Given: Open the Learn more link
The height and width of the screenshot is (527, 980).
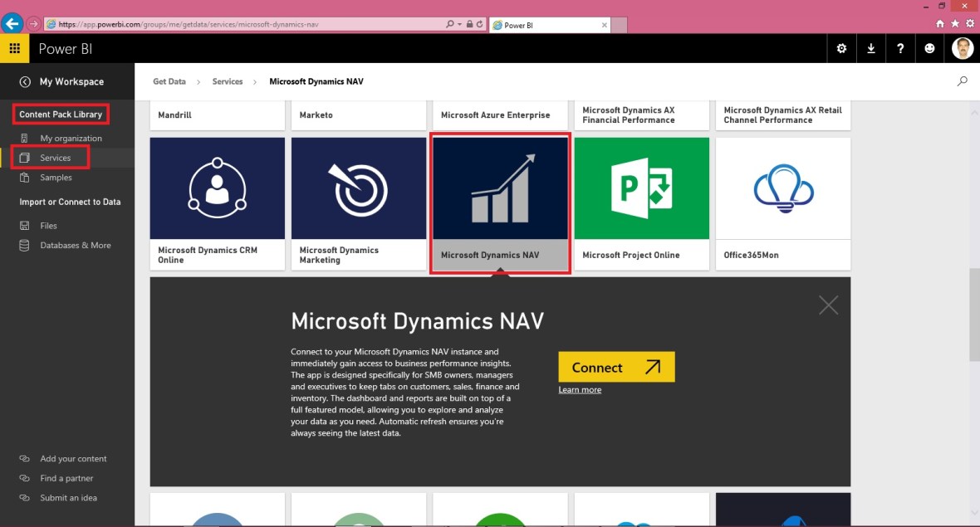Looking at the screenshot, I should [x=580, y=389].
